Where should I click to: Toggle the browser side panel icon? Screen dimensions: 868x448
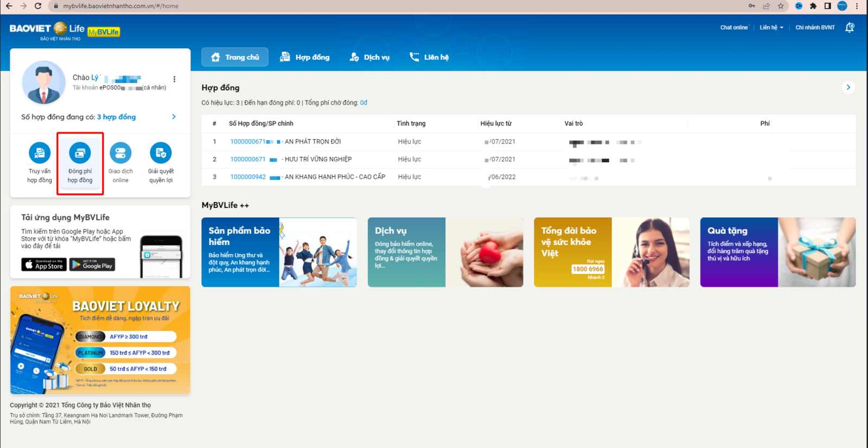[x=827, y=6]
